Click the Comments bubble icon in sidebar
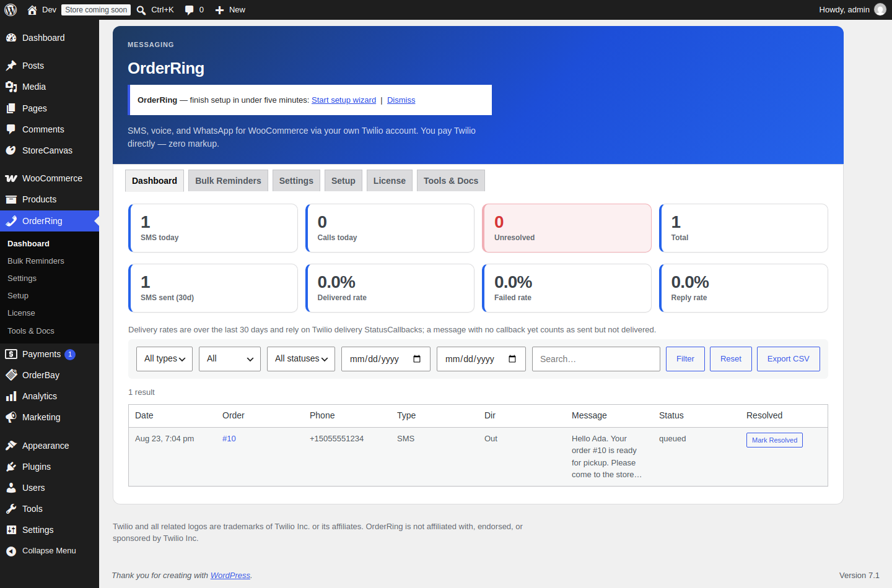This screenshot has width=892, height=588. pos(11,129)
